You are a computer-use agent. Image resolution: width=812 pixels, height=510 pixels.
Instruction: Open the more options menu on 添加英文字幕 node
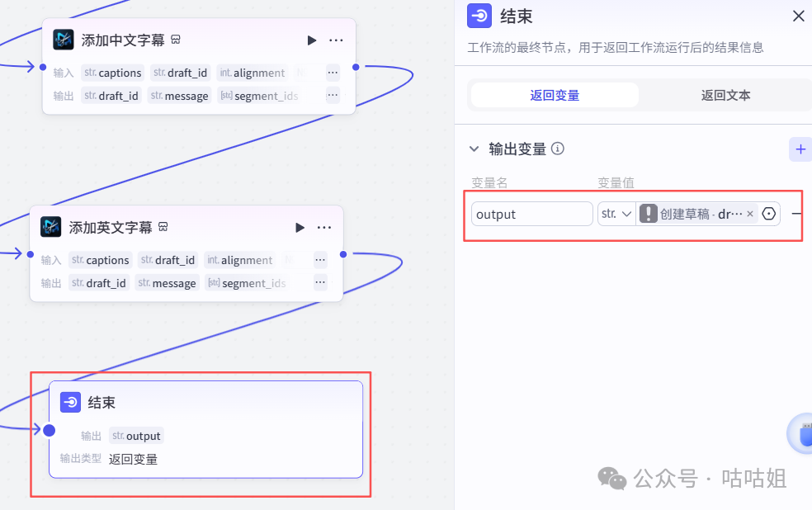coord(323,227)
